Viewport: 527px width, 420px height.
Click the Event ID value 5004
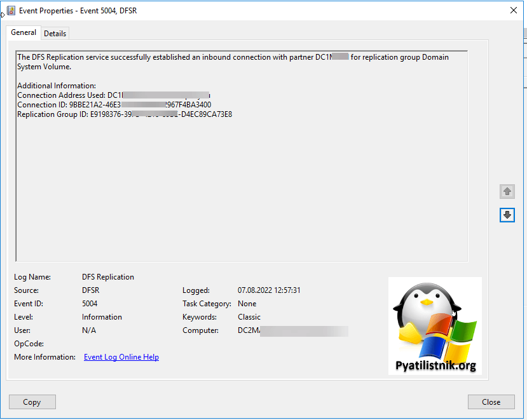pos(90,304)
